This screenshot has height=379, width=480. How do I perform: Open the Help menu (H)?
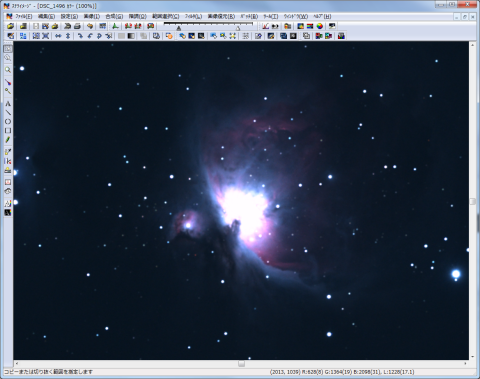pos(322,16)
